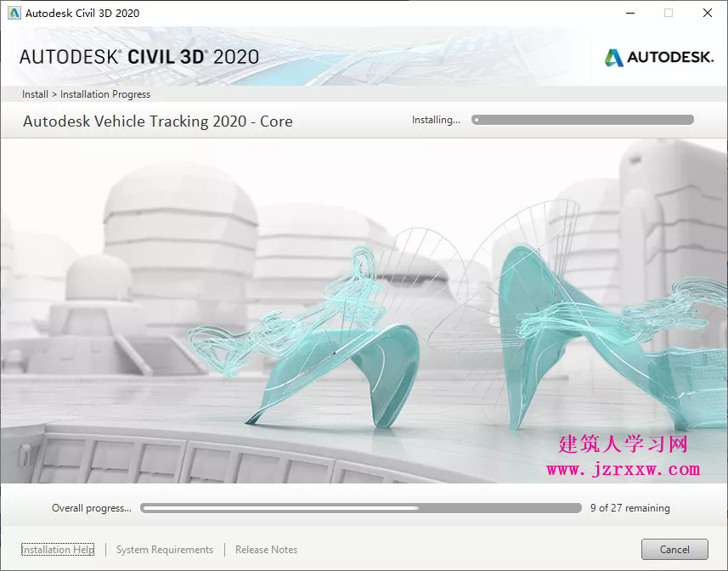The width and height of the screenshot is (728, 571).
Task: Open the System Requirements link
Action: click(165, 550)
